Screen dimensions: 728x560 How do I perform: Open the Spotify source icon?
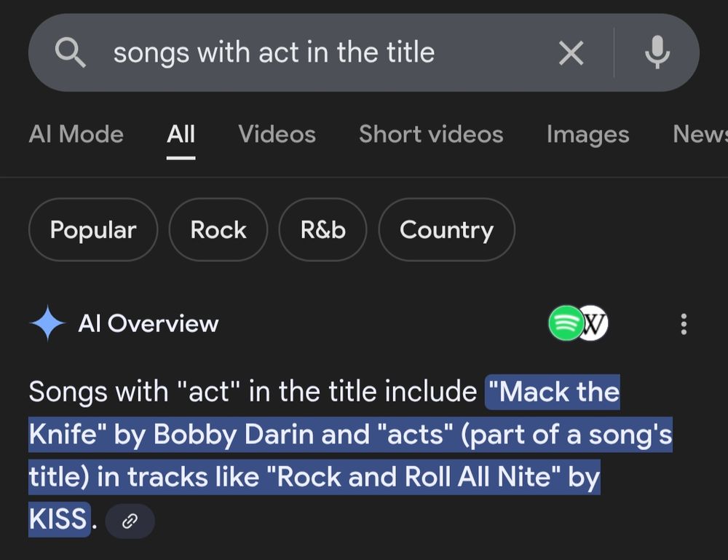[x=565, y=323]
